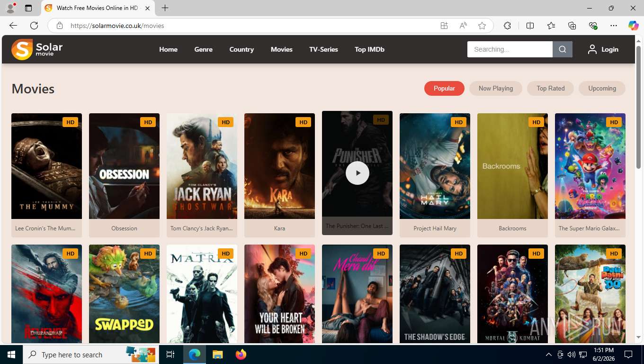Open the Mortal Kombat poster
This screenshot has width=644, height=364.
[x=512, y=294]
